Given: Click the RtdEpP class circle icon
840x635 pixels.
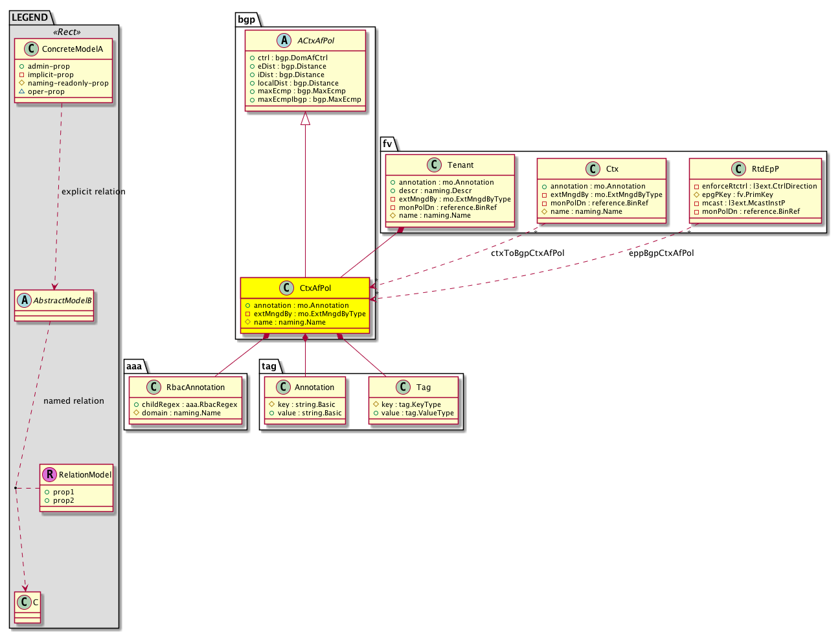Looking at the screenshot, I should tap(739, 169).
